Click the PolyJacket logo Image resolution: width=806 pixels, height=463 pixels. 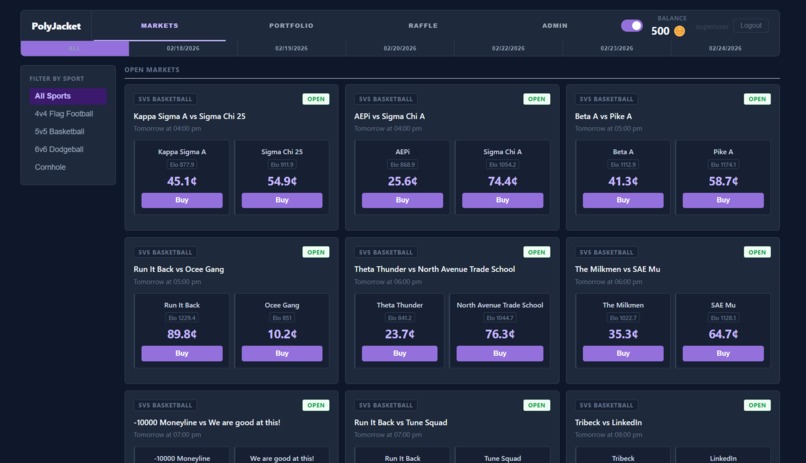click(56, 26)
